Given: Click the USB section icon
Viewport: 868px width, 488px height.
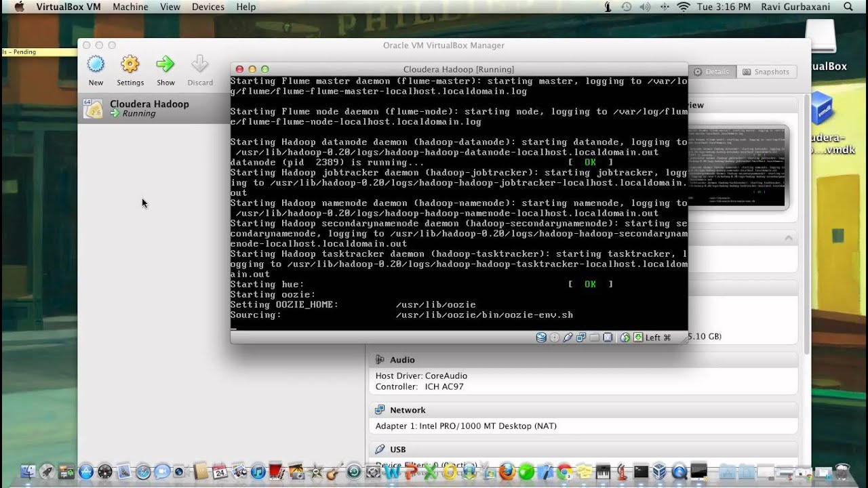Looking at the screenshot, I should pyautogui.click(x=380, y=449).
